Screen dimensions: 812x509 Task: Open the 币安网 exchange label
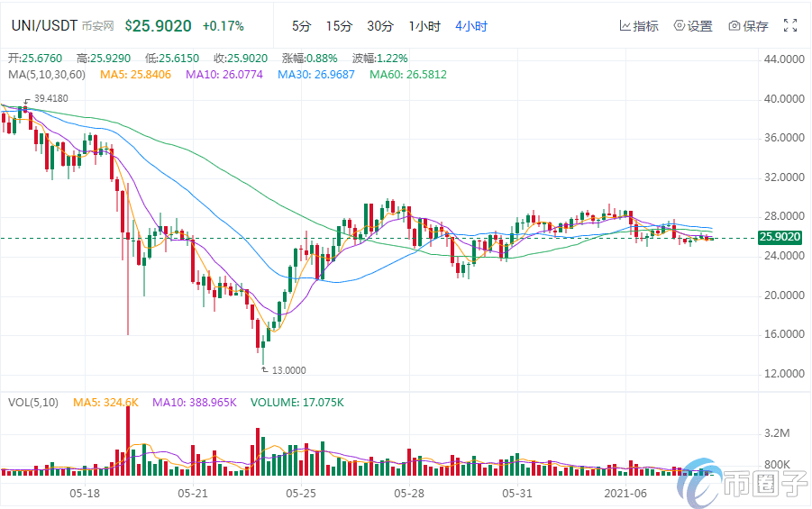pyautogui.click(x=99, y=27)
